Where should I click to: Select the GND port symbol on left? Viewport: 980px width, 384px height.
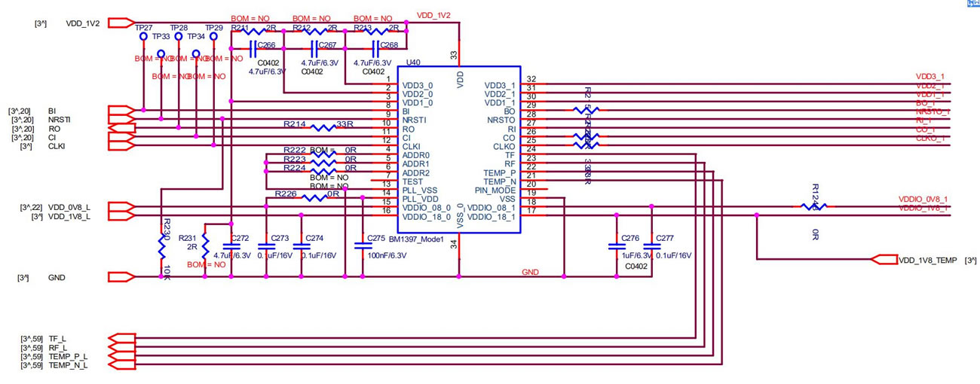121,277
